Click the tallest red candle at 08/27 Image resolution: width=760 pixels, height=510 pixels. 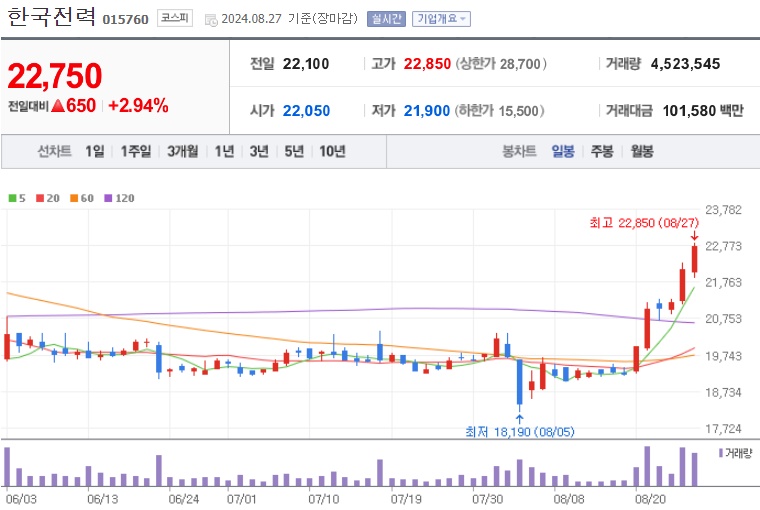tap(694, 260)
